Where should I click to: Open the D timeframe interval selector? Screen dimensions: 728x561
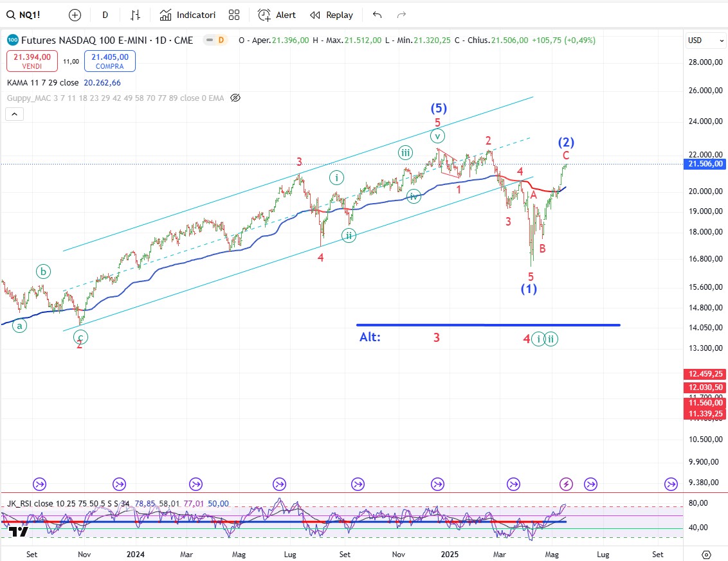tap(105, 15)
